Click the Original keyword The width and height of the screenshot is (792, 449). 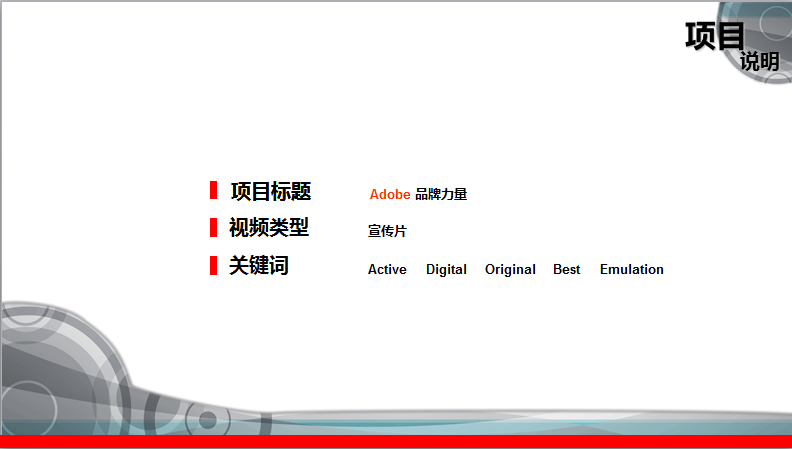tap(510, 269)
